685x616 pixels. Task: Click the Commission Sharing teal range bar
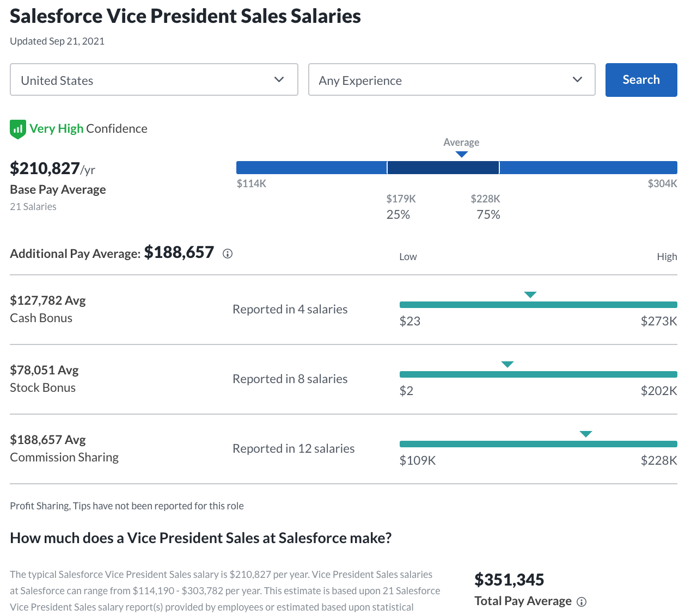(x=539, y=444)
